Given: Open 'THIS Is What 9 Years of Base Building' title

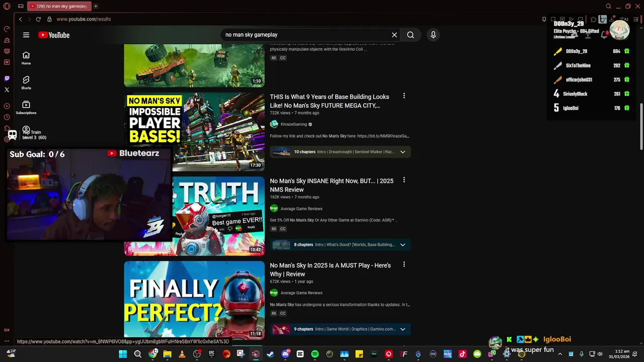Looking at the screenshot, I should pos(330,101).
